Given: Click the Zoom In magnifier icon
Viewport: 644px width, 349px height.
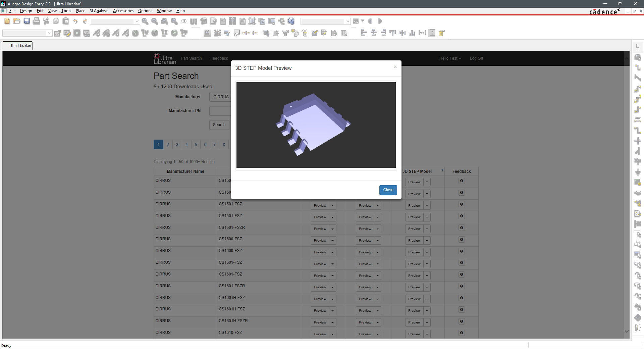Looking at the screenshot, I should (145, 21).
